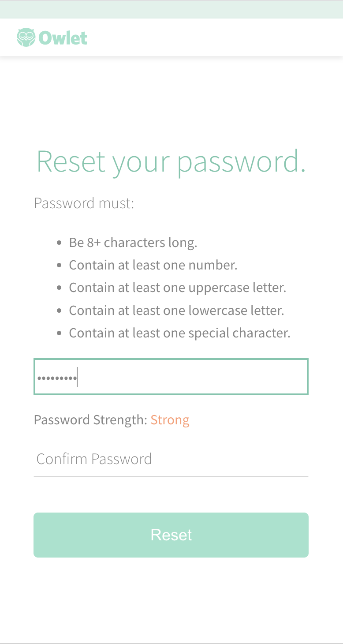Select the special character requirement bullet
This screenshot has height=644, width=343.
pyautogui.click(x=179, y=333)
